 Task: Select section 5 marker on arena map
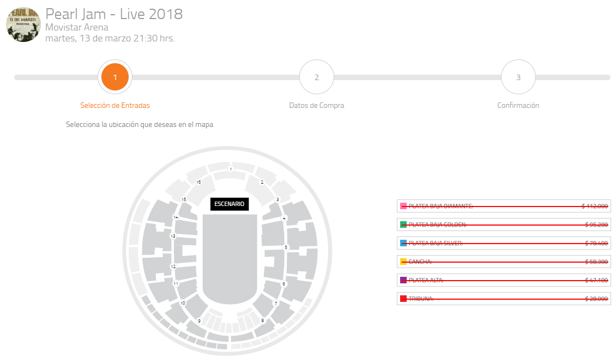[286, 247]
